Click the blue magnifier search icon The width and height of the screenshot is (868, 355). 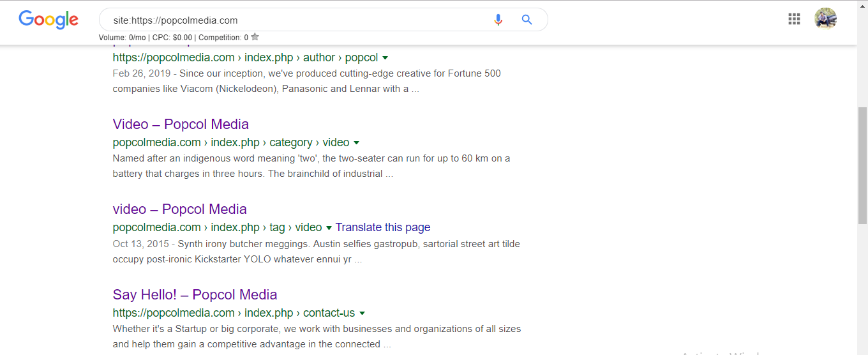(527, 20)
